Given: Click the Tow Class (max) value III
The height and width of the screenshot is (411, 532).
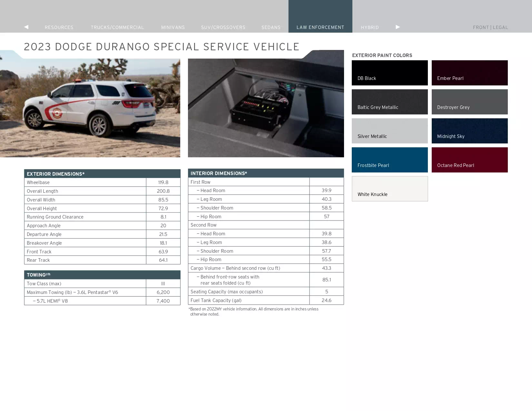Looking at the screenshot, I should coord(163,284).
